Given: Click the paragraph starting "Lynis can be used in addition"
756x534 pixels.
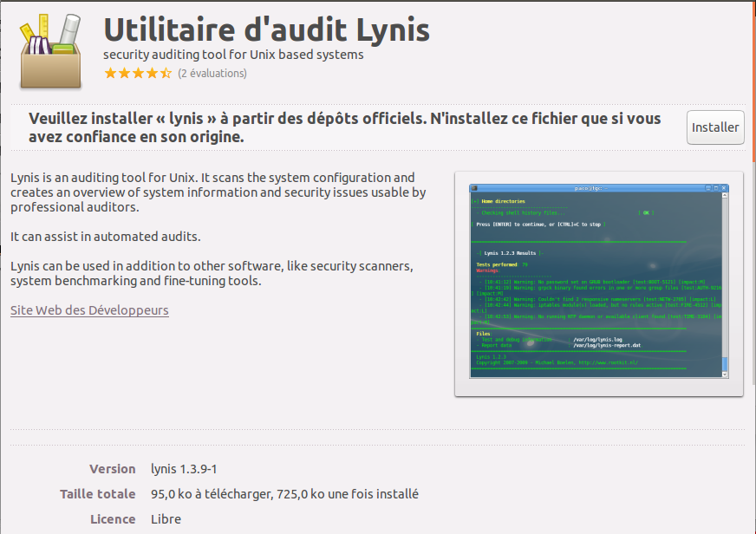Looking at the screenshot, I should 212,273.
